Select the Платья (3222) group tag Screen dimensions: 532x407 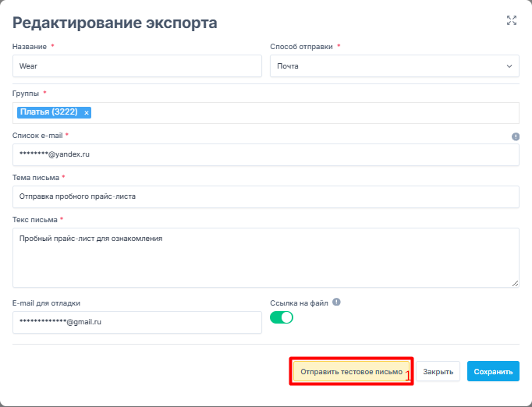(x=48, y=112)
